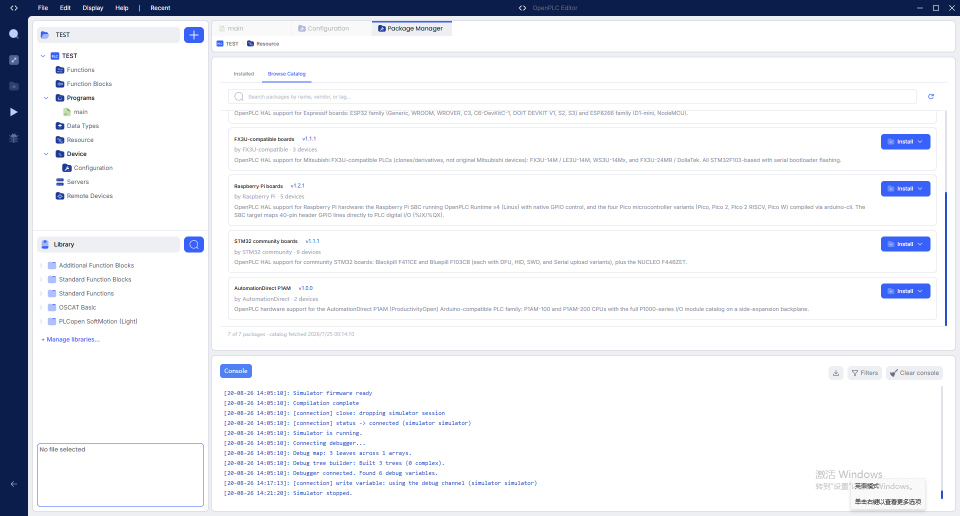Screen dimensions: 960x516
Task: Clear the console output
Action: 914,373
